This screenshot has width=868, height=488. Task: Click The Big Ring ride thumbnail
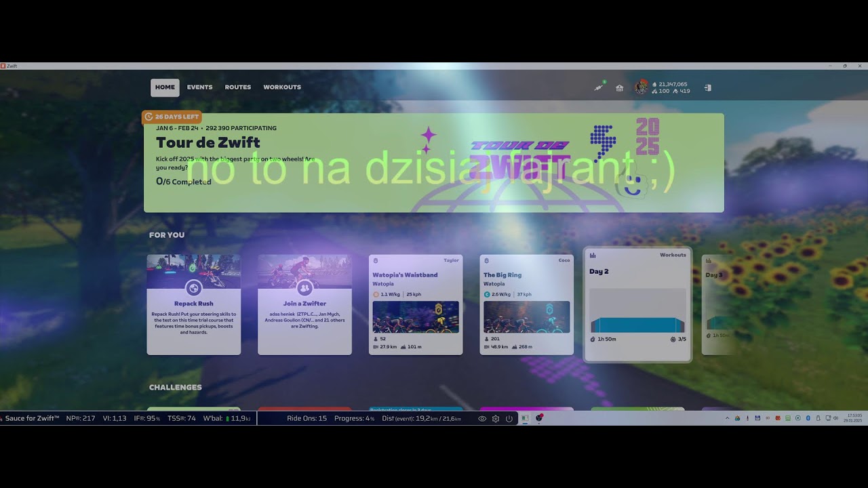pyautogui.click(x=527, y=317)
